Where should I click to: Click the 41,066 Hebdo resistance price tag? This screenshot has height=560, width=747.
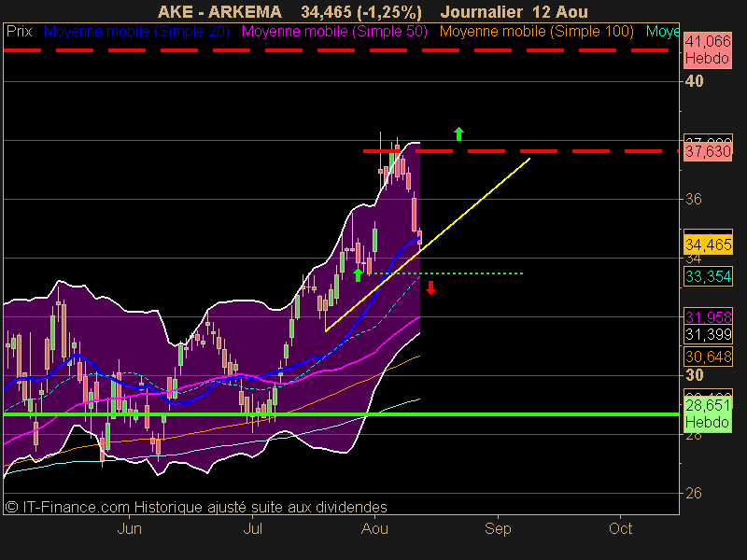click(708, 50)
